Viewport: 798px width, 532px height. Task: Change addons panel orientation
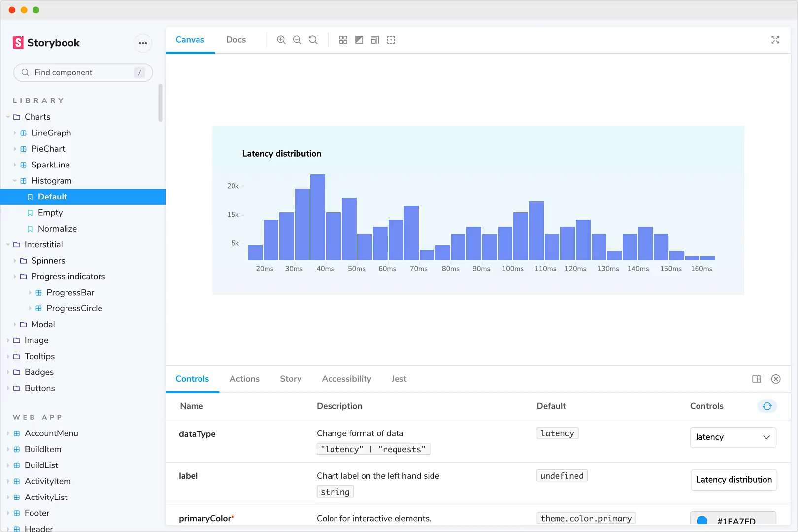[x=757, y=379]
